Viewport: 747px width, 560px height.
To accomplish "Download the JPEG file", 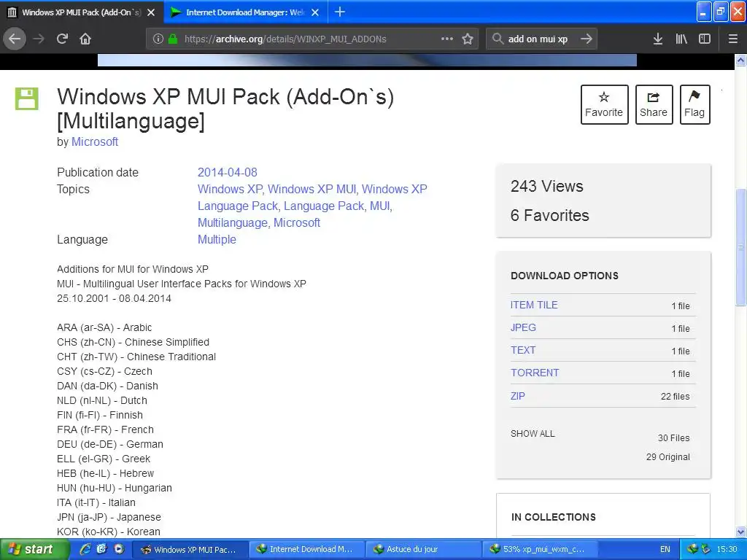I will pos(523,327).
